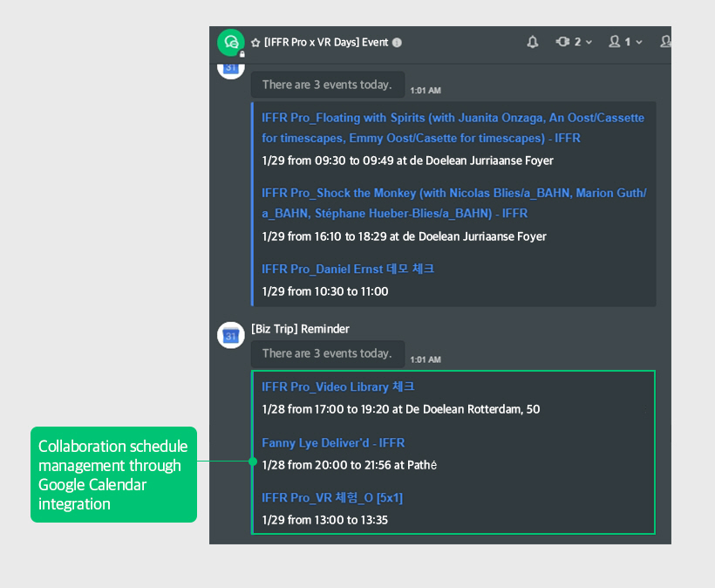The width and height of the screenshot is (715, 588).
Task: Open the Fanny Lye Deliver'd - IFFR link
Action: tap(333, 442)
